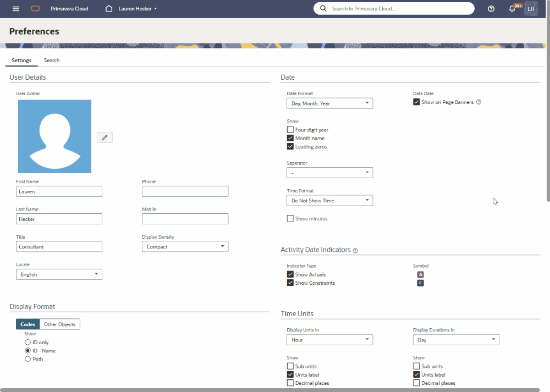
Task: Click the Title input field
Action: tap(59, 246)
